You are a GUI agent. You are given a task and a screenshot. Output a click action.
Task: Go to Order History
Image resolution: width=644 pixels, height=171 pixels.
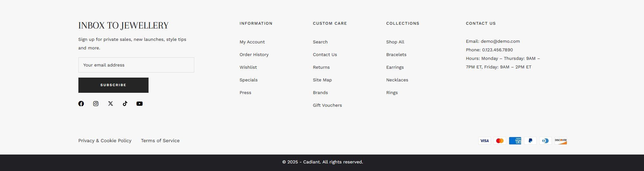click(254, 54)
